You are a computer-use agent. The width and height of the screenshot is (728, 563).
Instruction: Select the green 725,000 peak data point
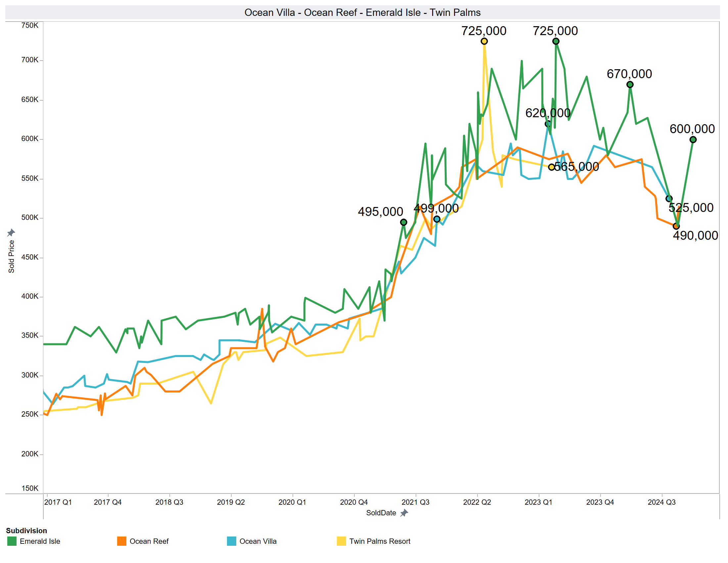point(556,41)
